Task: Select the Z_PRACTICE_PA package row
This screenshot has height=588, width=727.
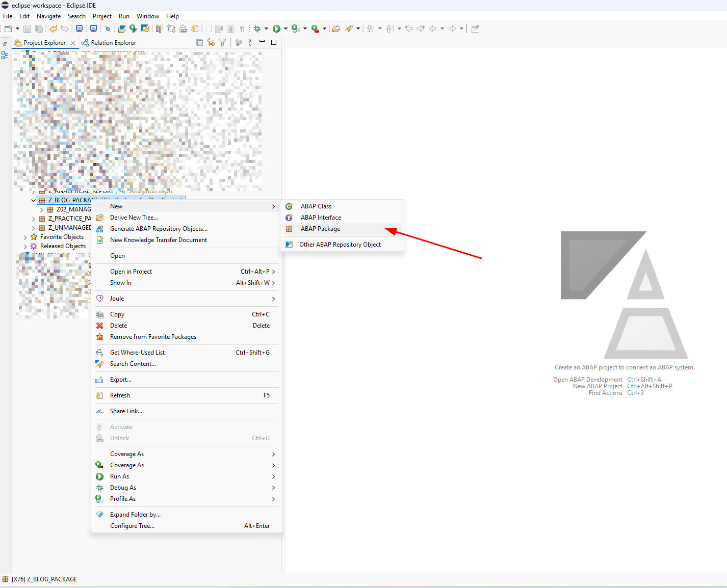Action: pos(65,219)
